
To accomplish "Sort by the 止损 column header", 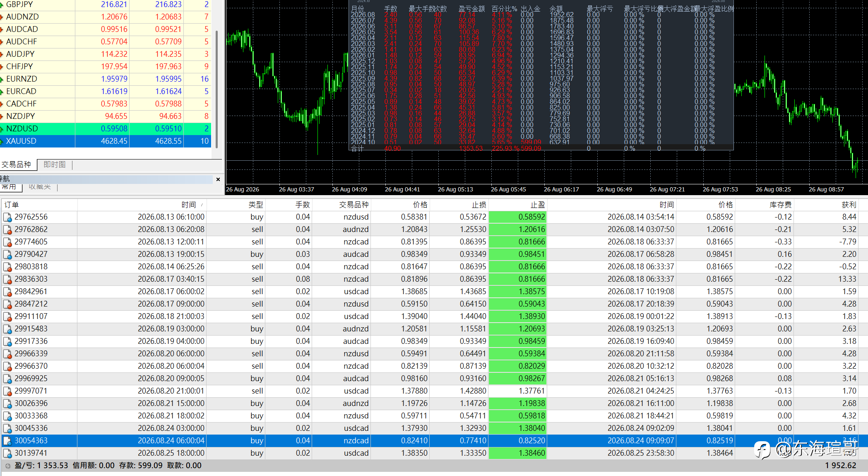I will (x=458, y=205).
